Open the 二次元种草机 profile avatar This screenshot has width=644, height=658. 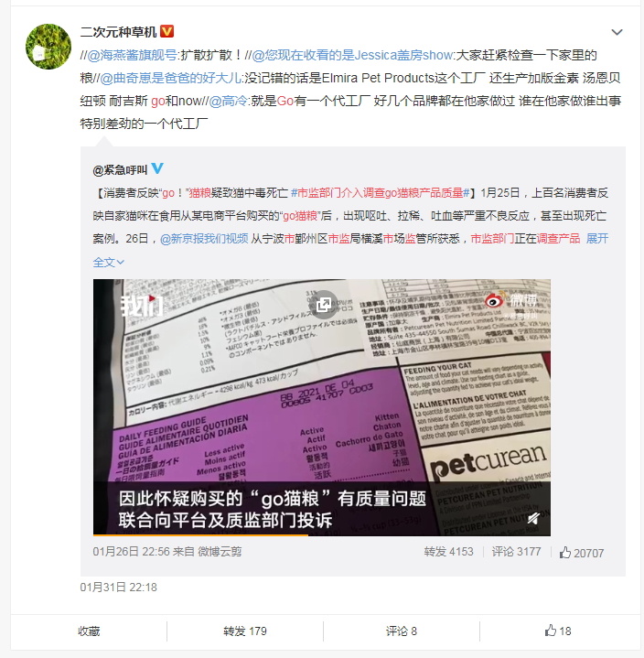click(48, 46)
